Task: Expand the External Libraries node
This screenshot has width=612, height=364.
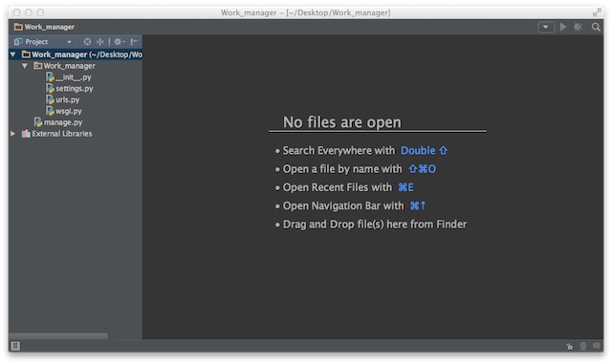Action: pos(12,134)
